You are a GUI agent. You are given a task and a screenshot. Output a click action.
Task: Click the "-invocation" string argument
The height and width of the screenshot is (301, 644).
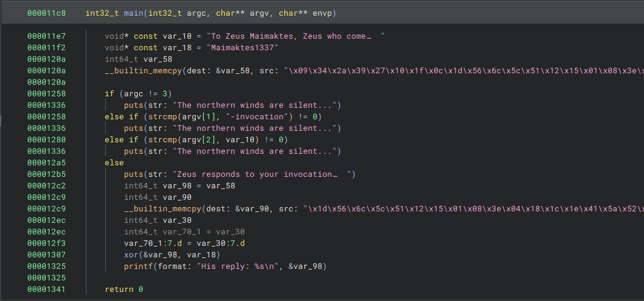coord(259,116)
